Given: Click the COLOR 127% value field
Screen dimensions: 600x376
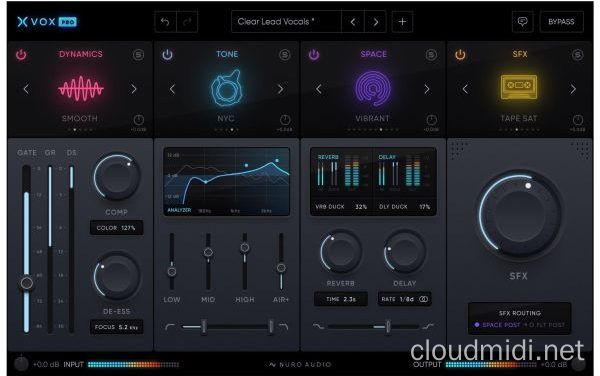Looking at the screenshot, I should pos(116,228).
